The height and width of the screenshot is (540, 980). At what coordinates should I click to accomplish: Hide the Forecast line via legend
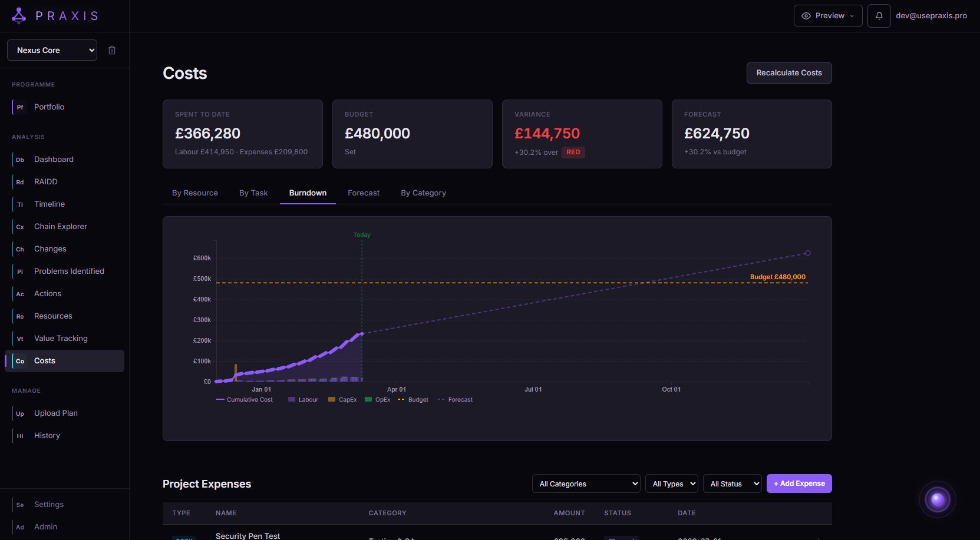tap(455, 400)
